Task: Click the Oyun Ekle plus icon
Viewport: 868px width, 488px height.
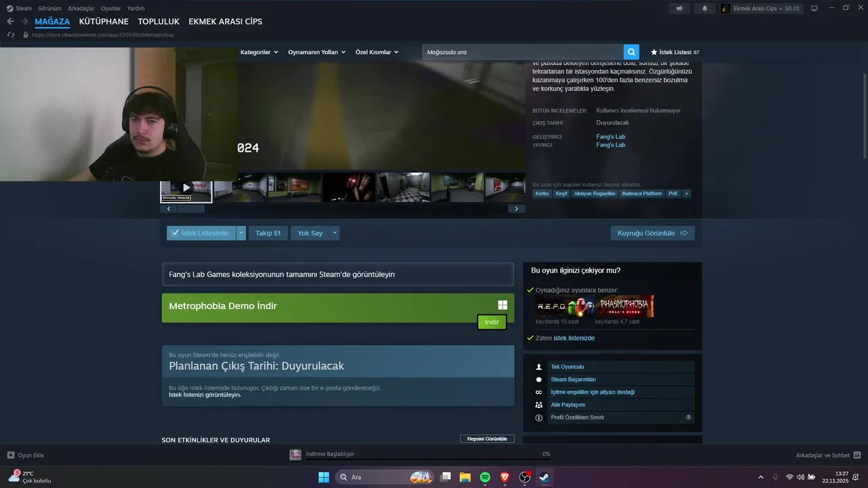Action: (x=11, y=455)
